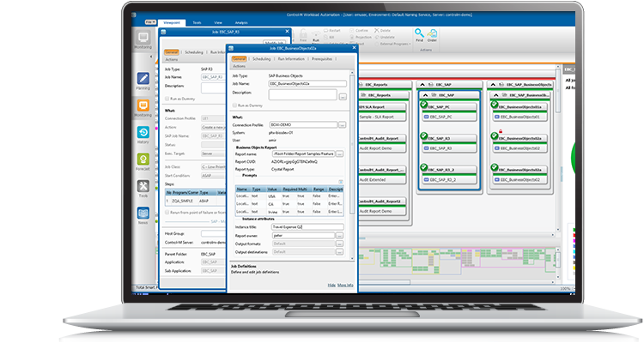644x343 pixels.
Task: Click the Undelete icon in ribbon
Action: tap(377, 38)
